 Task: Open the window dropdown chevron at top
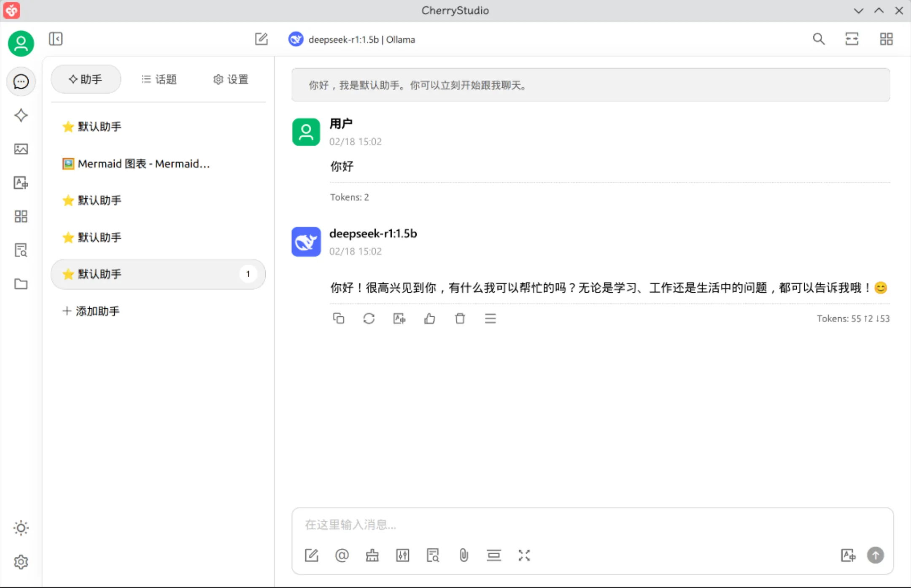tap(858, 11)
